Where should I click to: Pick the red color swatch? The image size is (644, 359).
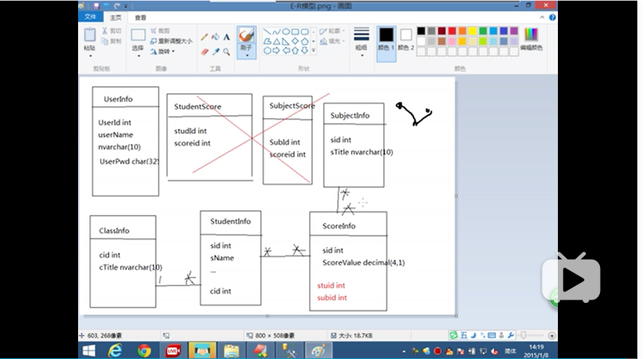coord(452,31)
